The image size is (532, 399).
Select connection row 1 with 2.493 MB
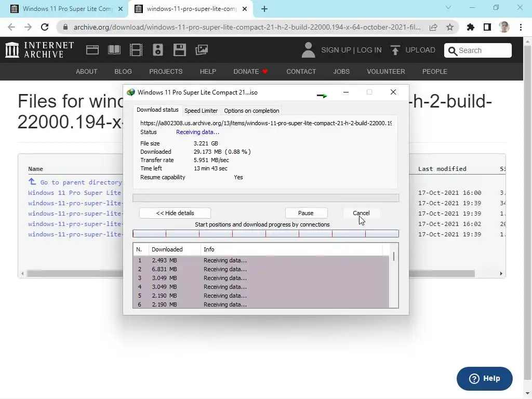261,260
